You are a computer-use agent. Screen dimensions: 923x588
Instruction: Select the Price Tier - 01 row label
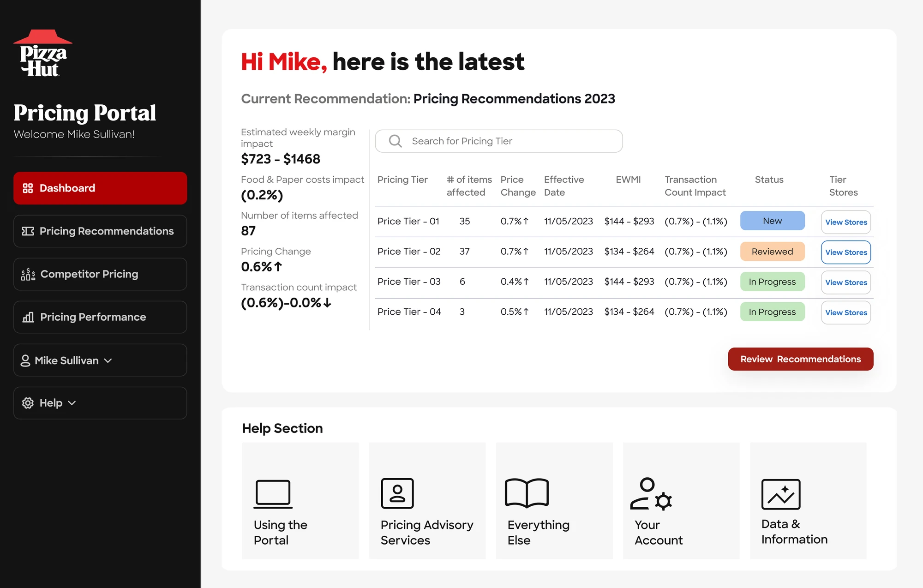click(408, 222)
